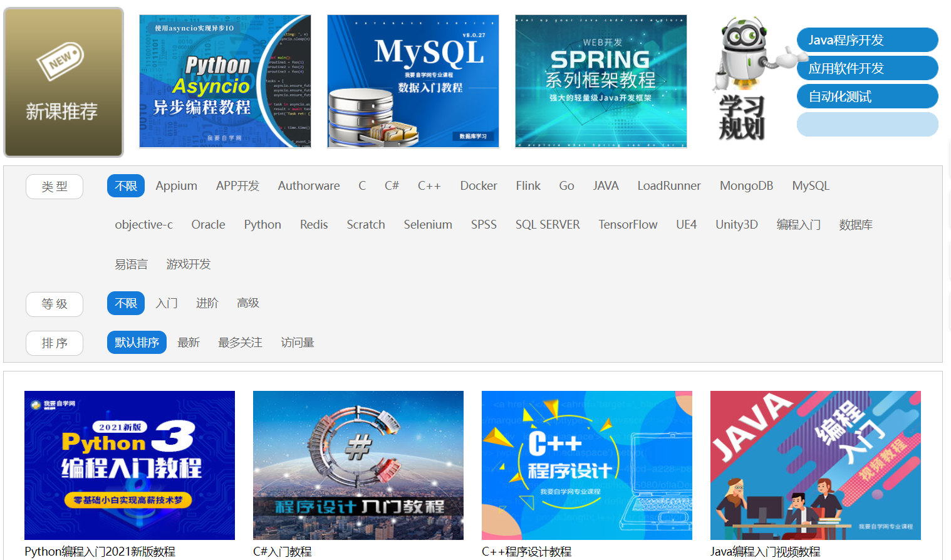Open the Spring 系列框架教程 banner
Image resolution: width=951 pixels, height=560 pixels.
point(601,81)
